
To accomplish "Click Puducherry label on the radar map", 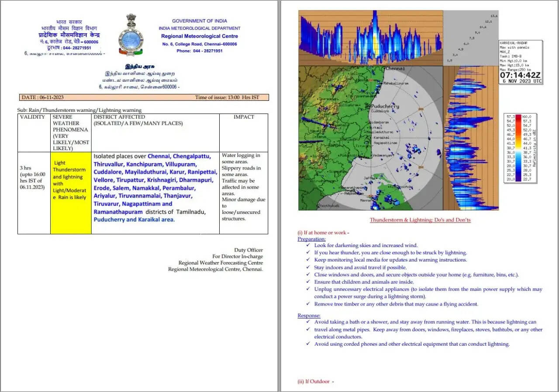I will coord(384,106).
